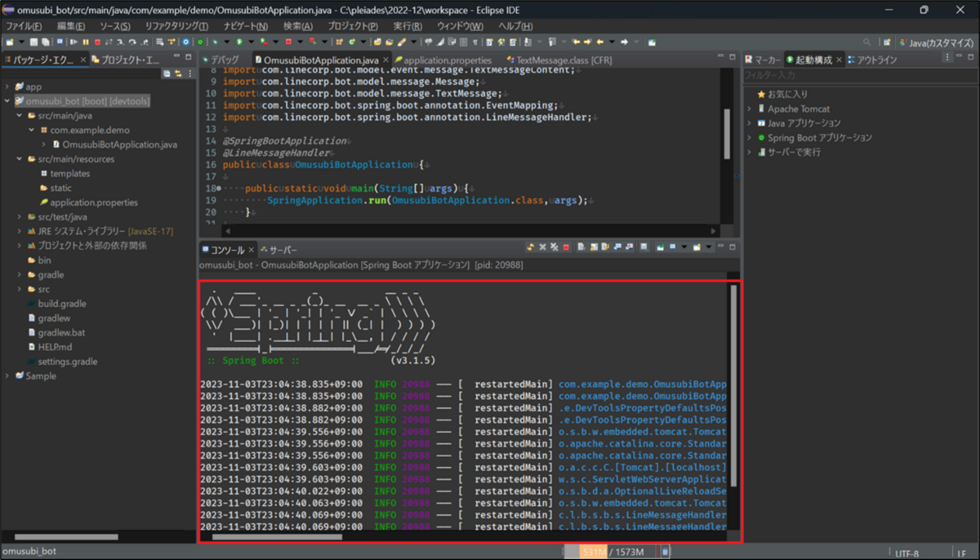Toggle Pin Console in console toolbar
The width and height of the screenshot is (980, 560).
[x=660, y=247]
